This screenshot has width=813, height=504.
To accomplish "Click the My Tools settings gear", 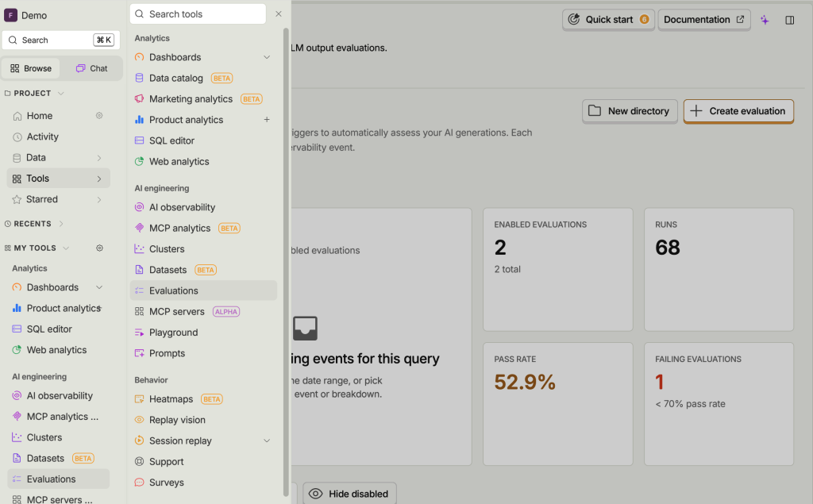I will (x=99, y=248).
